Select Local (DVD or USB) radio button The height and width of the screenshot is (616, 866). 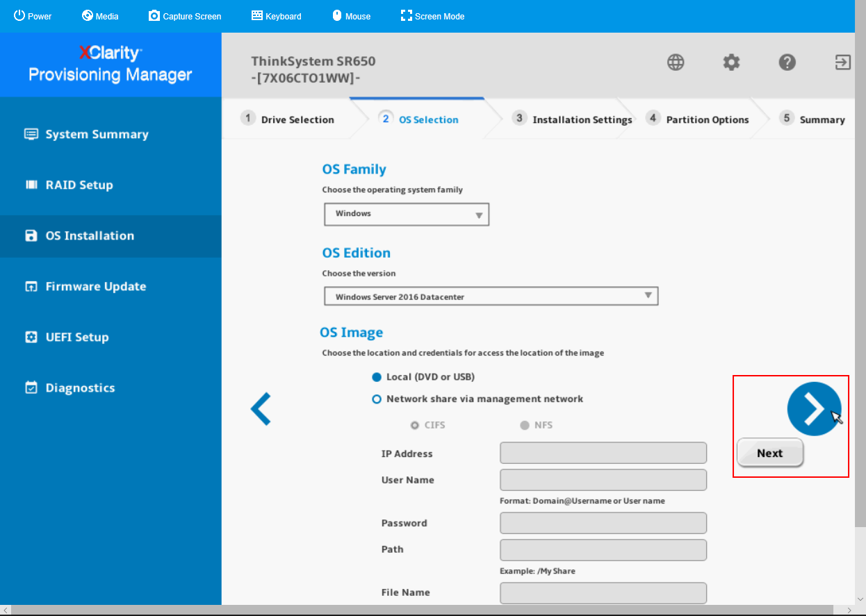pyautogui.click(x=377, y=377)
